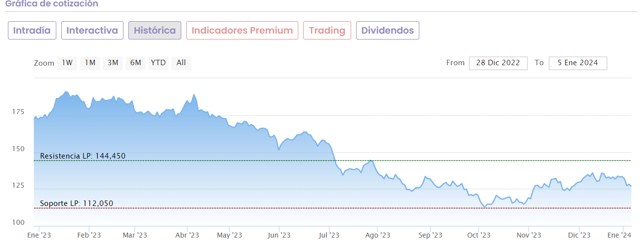Click the Resistencia LP 144,450 label

click(x=83, y=156)
